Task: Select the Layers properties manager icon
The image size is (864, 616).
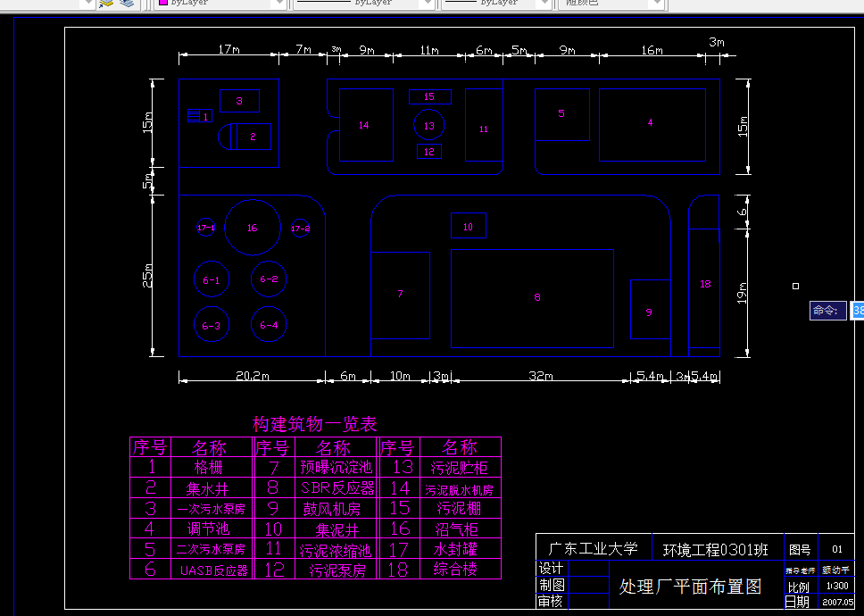Action: 126,4
